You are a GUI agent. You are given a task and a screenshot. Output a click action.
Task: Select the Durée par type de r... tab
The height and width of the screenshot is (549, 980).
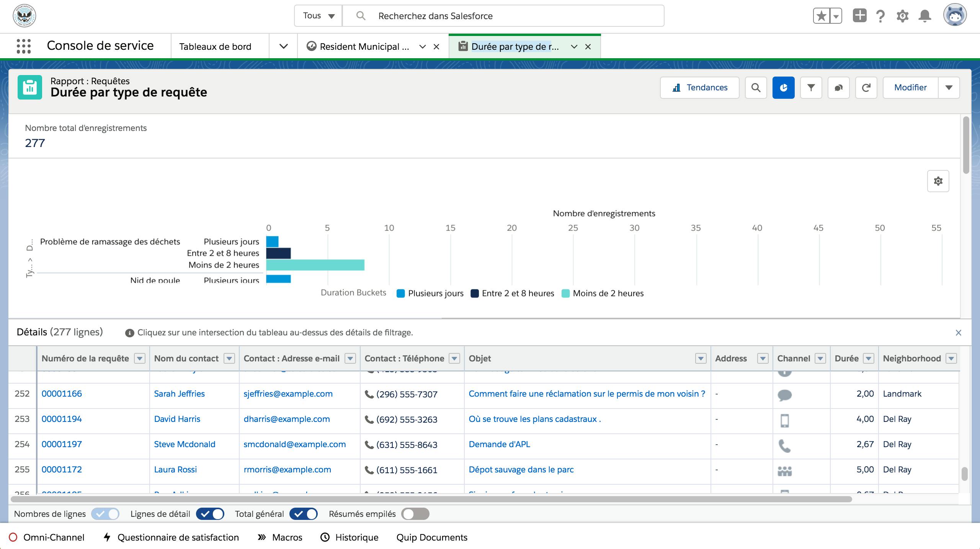[x=513, y=46]
